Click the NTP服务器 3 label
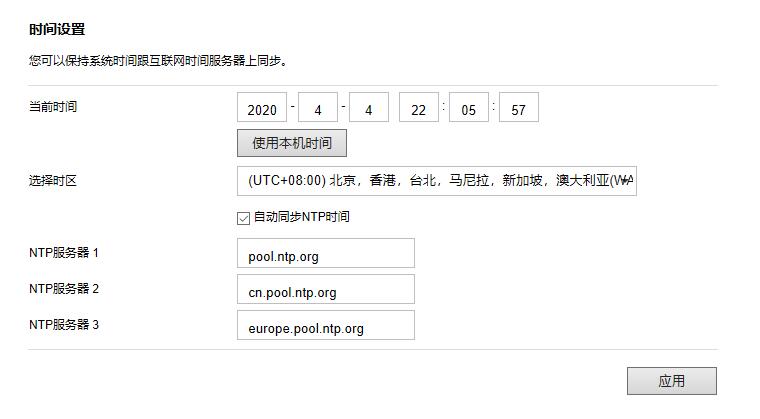Viewport: 760px width, 419px height. (64, 325)
